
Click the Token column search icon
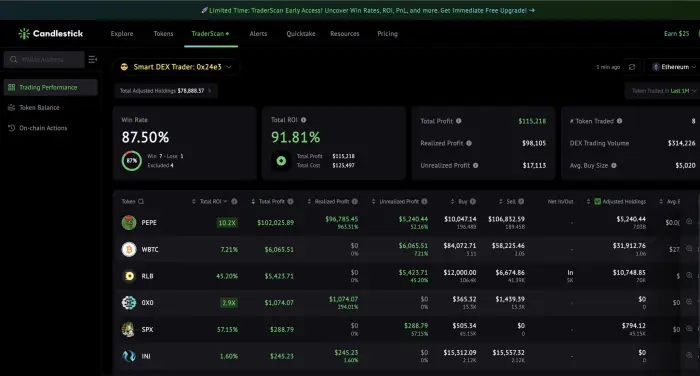[141, 201]
